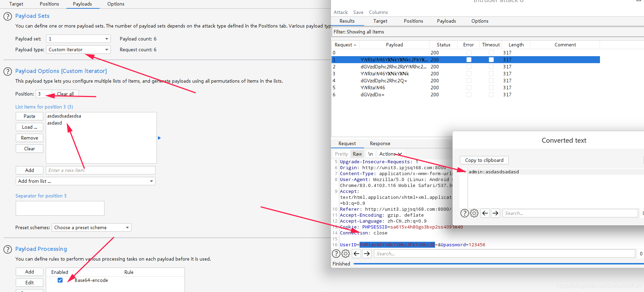Click Clear all button
644x292 pixels.
click(65, 94)
